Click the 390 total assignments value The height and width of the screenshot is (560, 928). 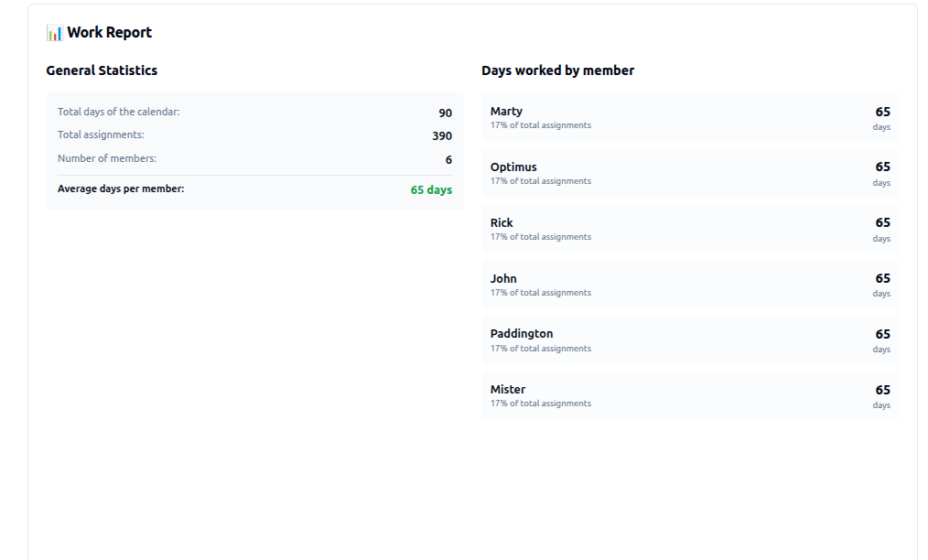[442, 136]
